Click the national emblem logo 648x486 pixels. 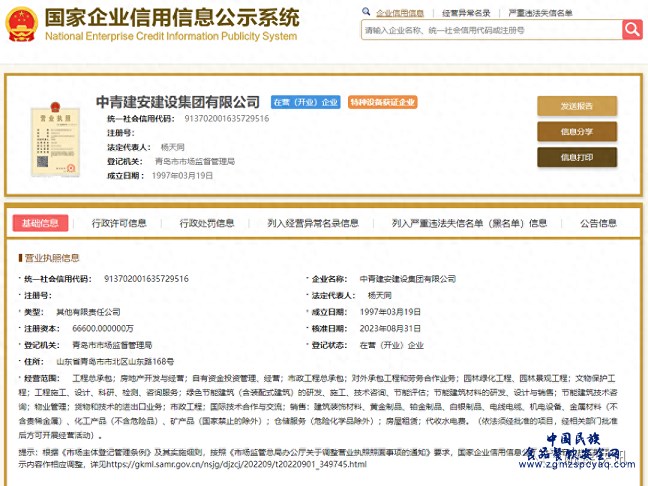pyautogui.click(x=21, y=24)
